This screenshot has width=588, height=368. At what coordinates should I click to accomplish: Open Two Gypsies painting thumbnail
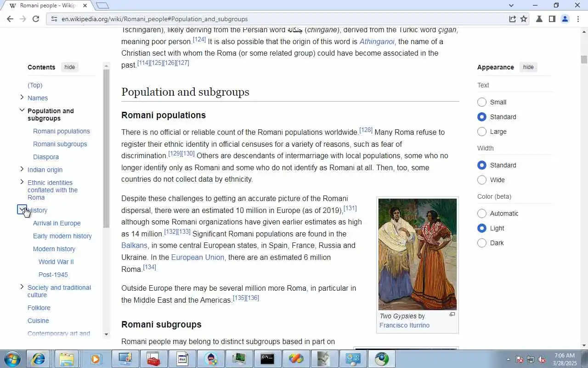[x=418, y=254]
